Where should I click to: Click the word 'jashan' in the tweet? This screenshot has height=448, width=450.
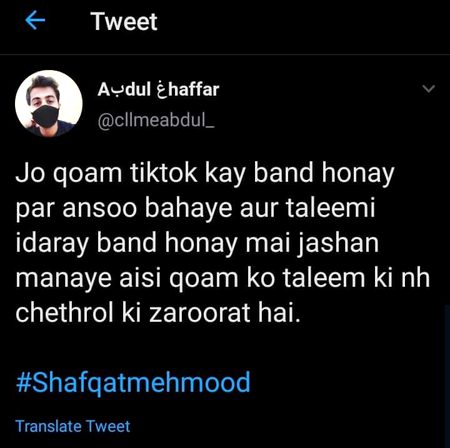click(338, 244)
